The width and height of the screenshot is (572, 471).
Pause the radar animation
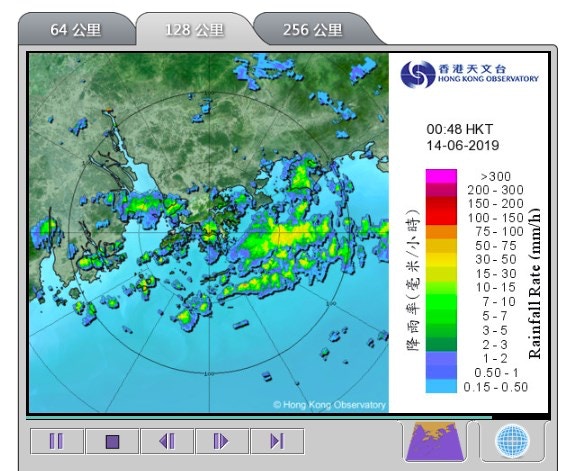(57, 441)
